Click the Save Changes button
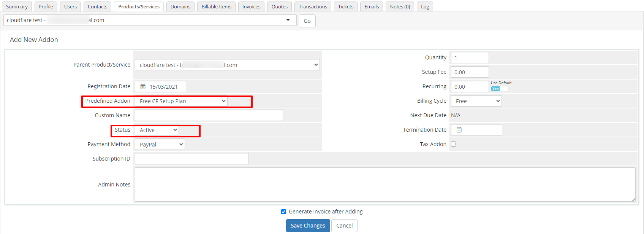The height and width of the screenshot is (234, 644). [x=308, y=226]
